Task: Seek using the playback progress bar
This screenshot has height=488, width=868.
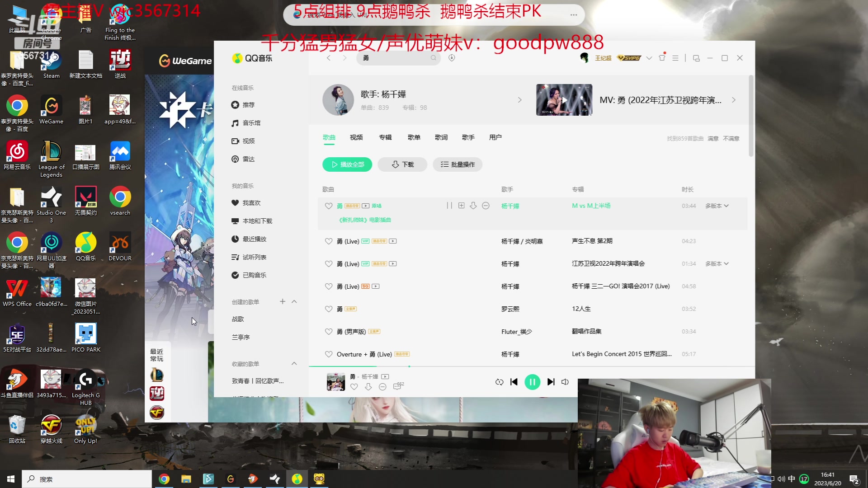Action: coord(532,366)
